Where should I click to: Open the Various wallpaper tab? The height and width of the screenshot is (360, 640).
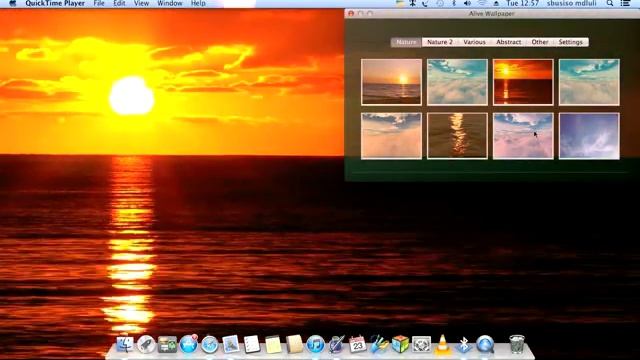coord(474,42)
